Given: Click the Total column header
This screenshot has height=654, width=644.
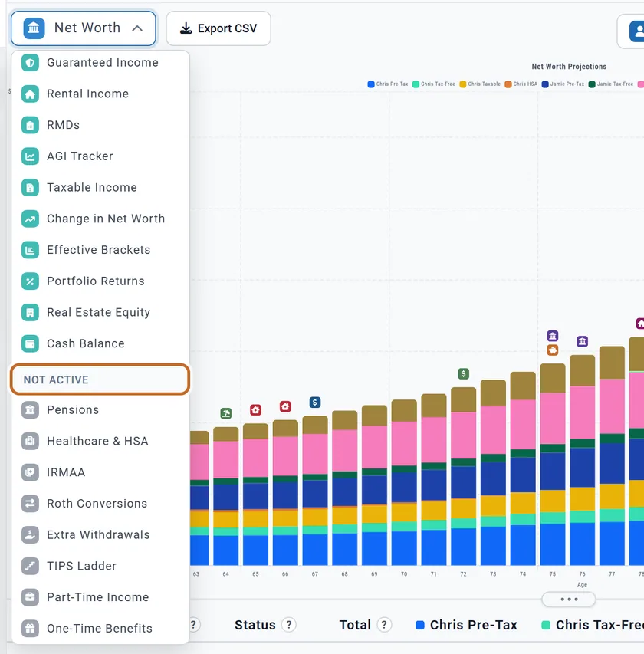Looking at the screenshot, I should point(355,625).
